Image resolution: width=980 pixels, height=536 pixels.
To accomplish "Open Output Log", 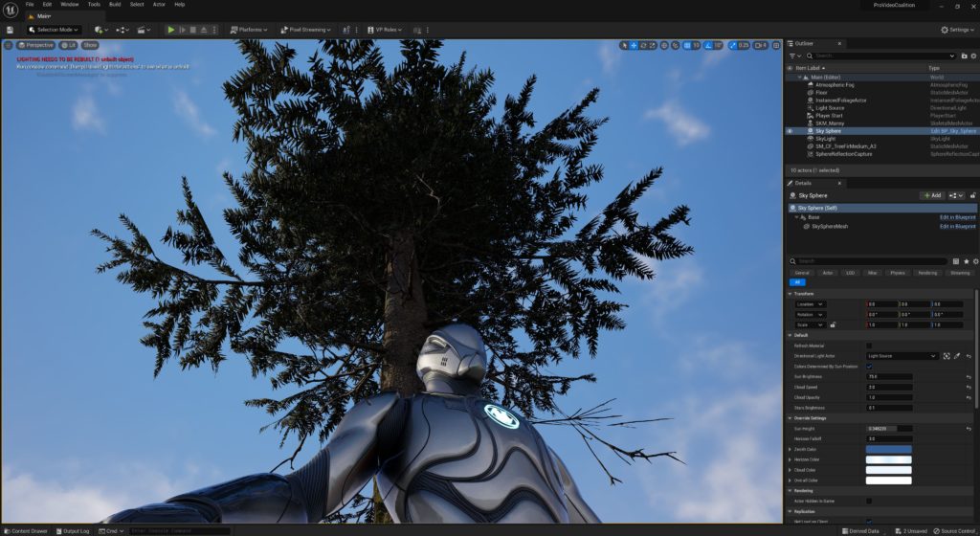I will (x=73, y=531).
